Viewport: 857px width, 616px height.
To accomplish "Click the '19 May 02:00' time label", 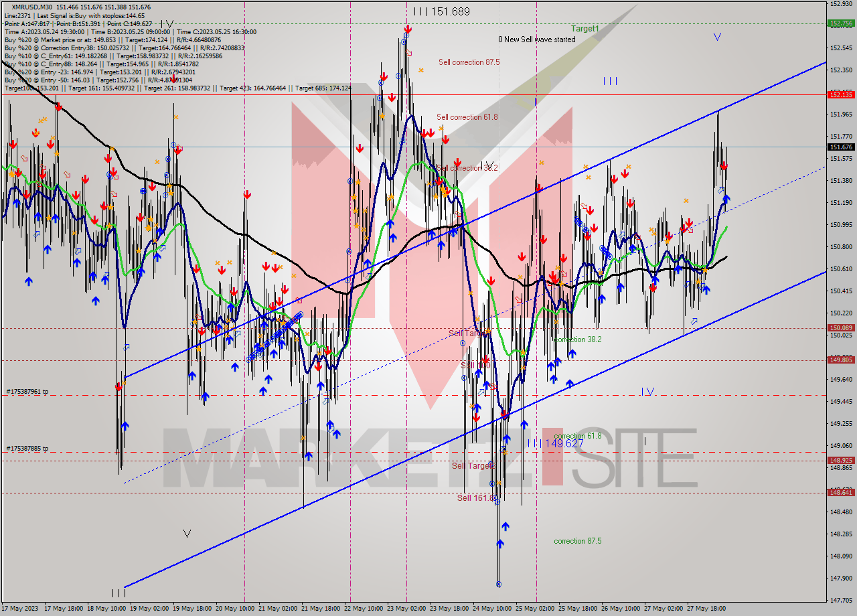I will click(x=150, y=609).
